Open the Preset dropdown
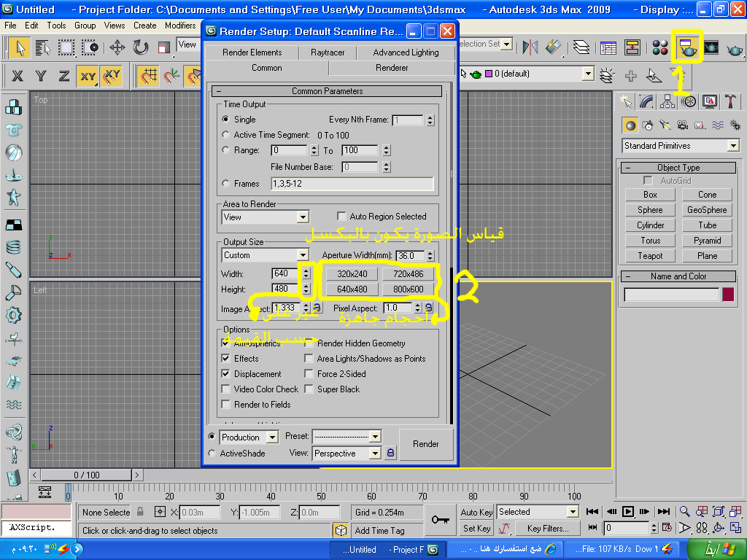The height and width of the screenshot is (560, 747). click(347, 436)
